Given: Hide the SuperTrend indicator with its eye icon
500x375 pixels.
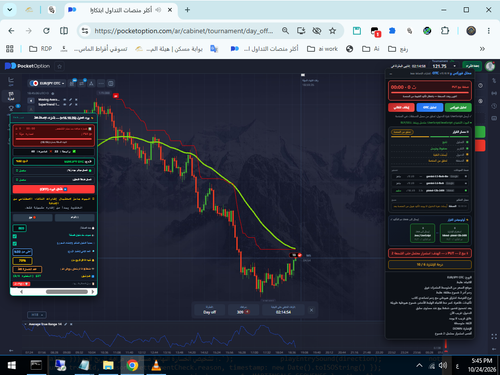Looking at the screenshot, I should coord(65,104).
